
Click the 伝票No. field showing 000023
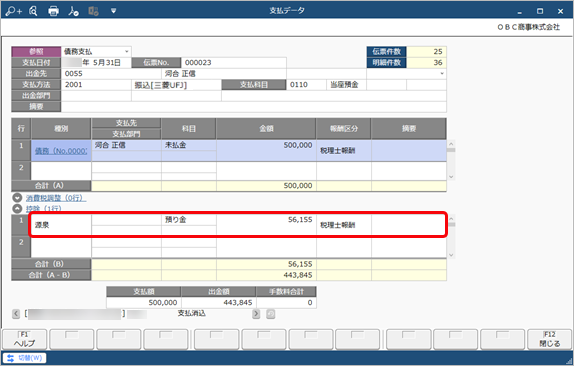(x=234, y=63)
